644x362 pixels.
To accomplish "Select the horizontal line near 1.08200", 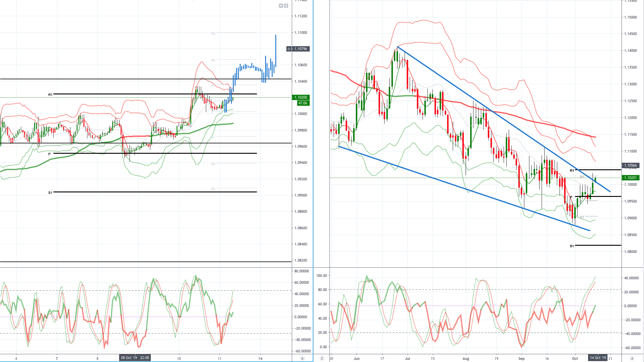I will point(146,262).
